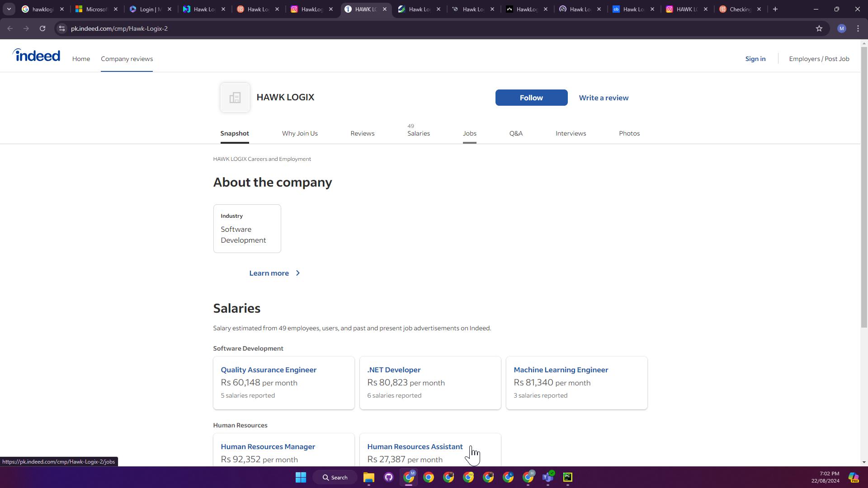Viewport: 868px width, 488px height.
Task: Open Microsoft Teams from the taskbar
Action: (x=547, y=477)
